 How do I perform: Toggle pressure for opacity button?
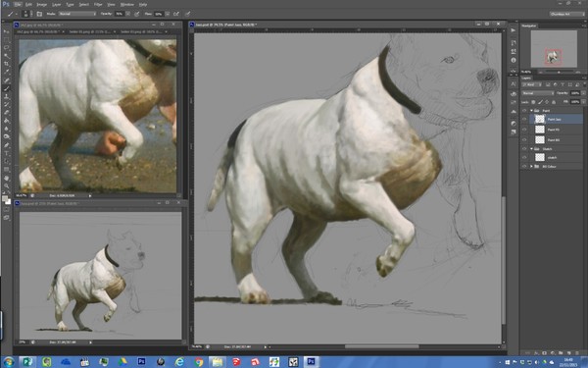[x=137, y=14]
